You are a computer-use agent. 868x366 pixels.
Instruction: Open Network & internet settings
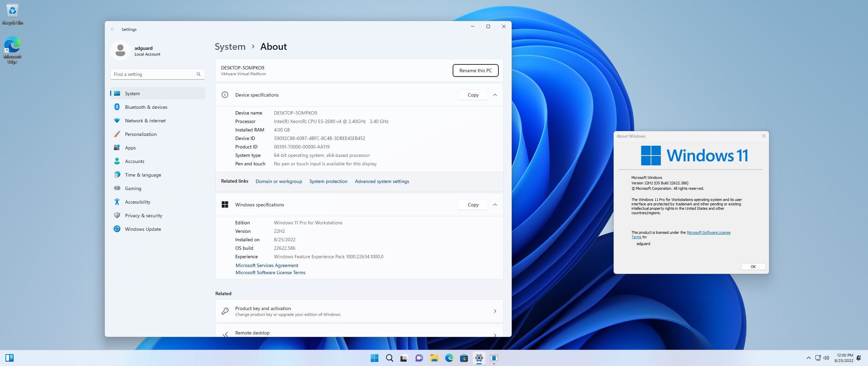[x=145, y=121]
